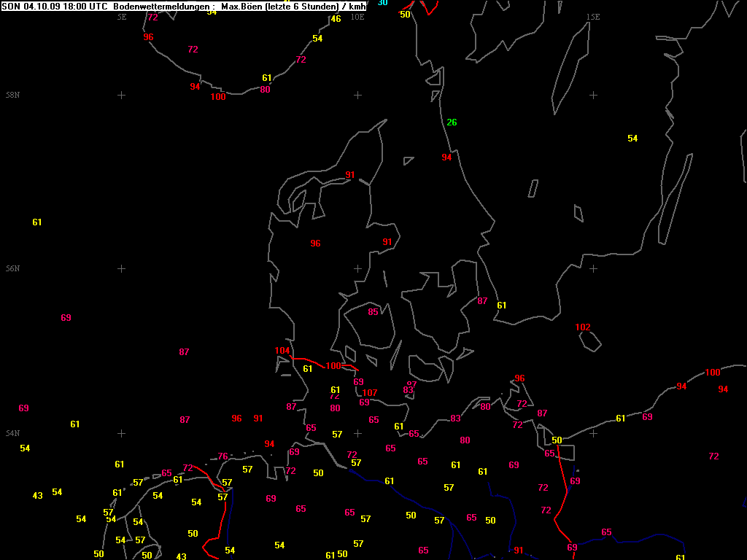Click the 85 value inside Funen island

(373, 312)
